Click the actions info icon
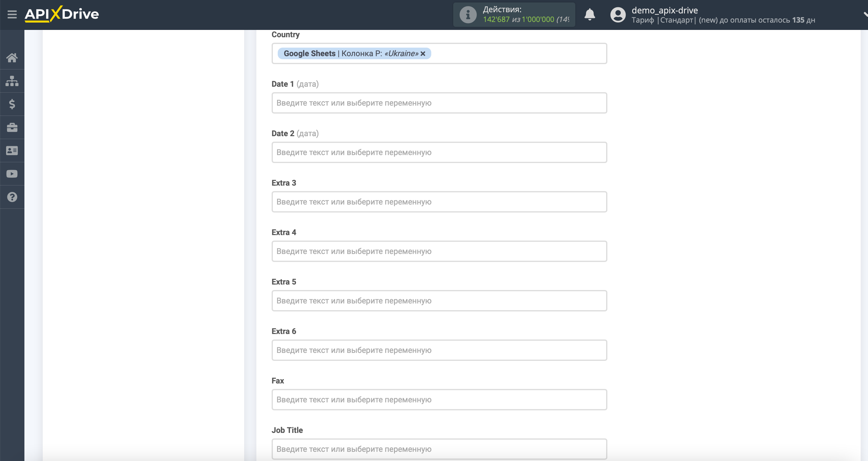 click(x=468, y=15)
